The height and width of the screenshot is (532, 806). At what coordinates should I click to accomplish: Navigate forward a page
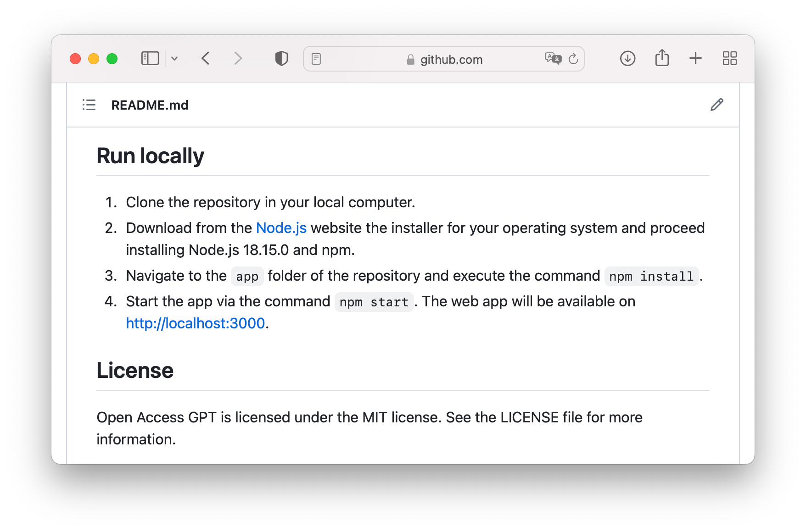[238, 58]
